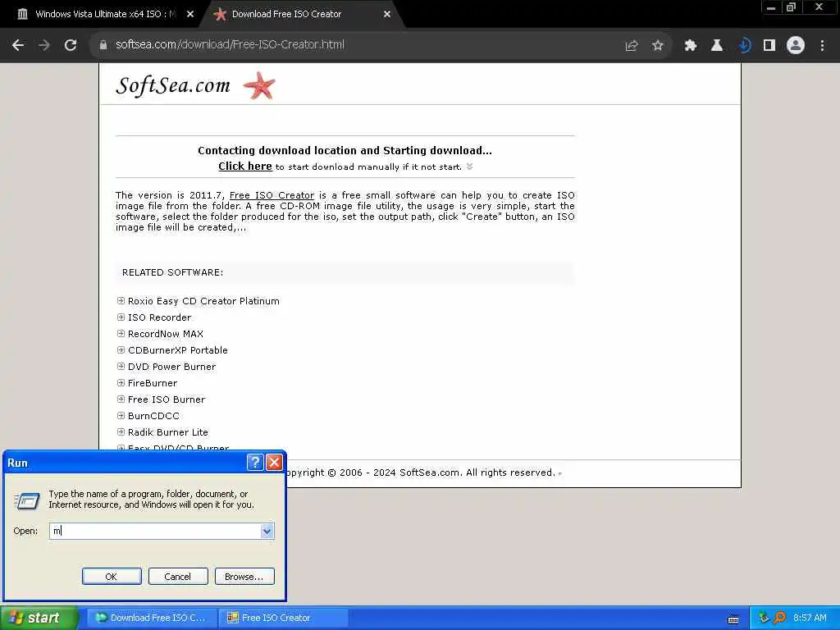Open the Free ISO Creator text link
Viewport: 840px width, 630px height.
272,195
